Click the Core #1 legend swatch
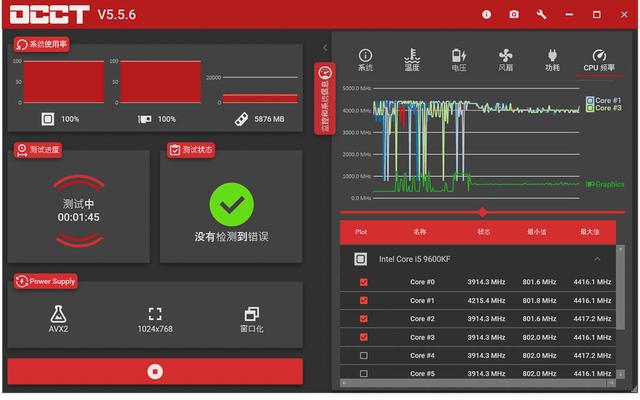The width and height of the screenshot is (640, 400). (589, 100)
